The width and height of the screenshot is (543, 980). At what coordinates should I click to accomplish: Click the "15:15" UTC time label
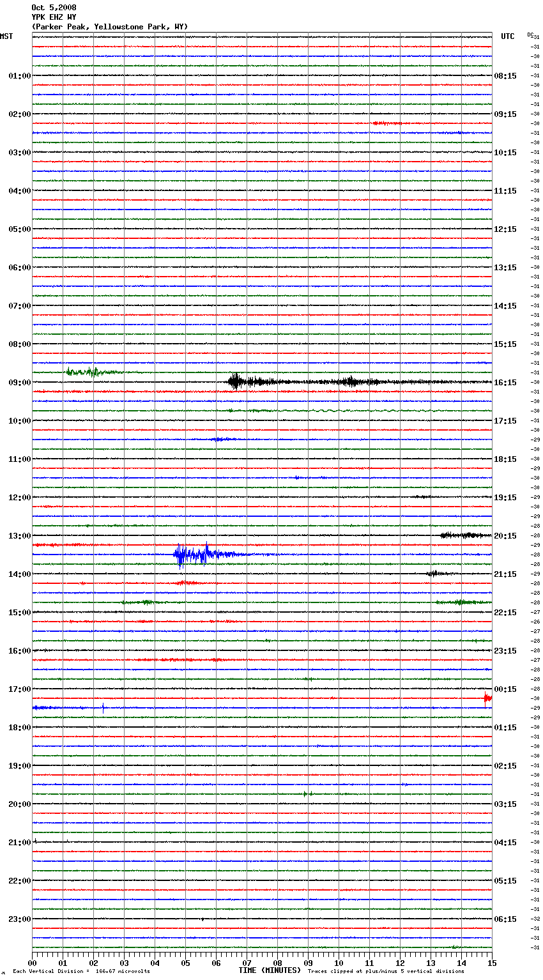(x=505, y=344)
